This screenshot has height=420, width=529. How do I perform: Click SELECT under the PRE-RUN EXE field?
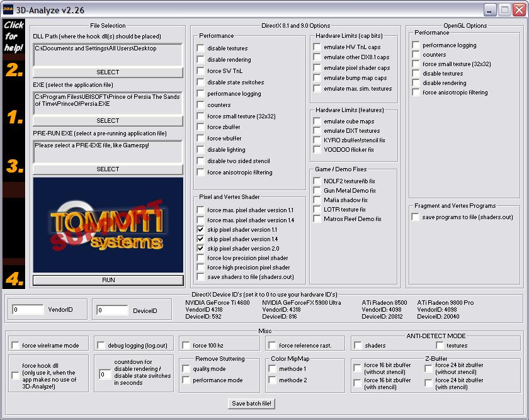tap(108, 169)
